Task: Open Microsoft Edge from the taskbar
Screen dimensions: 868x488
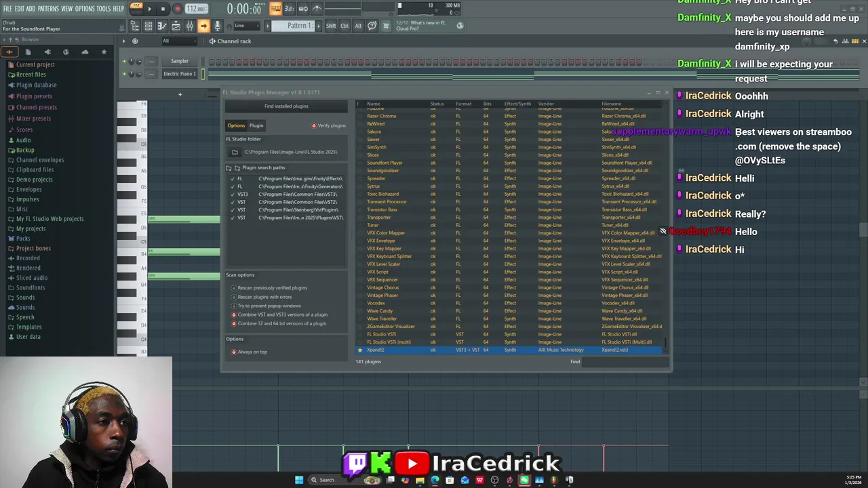Action: pos(435,480)
